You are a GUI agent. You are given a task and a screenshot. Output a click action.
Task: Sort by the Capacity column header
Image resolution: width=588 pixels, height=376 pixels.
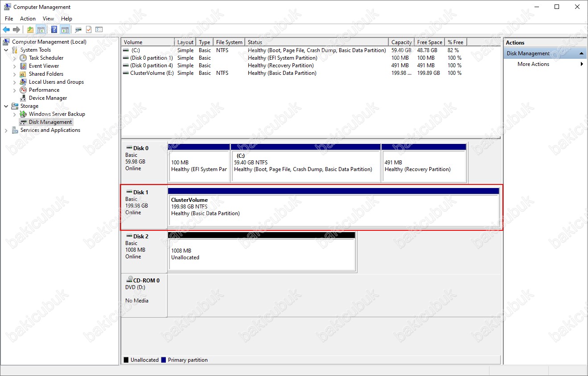point(402,42)
